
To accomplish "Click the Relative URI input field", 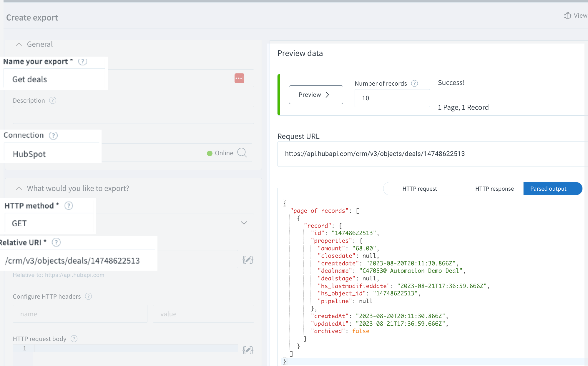I will pos(119,259).
